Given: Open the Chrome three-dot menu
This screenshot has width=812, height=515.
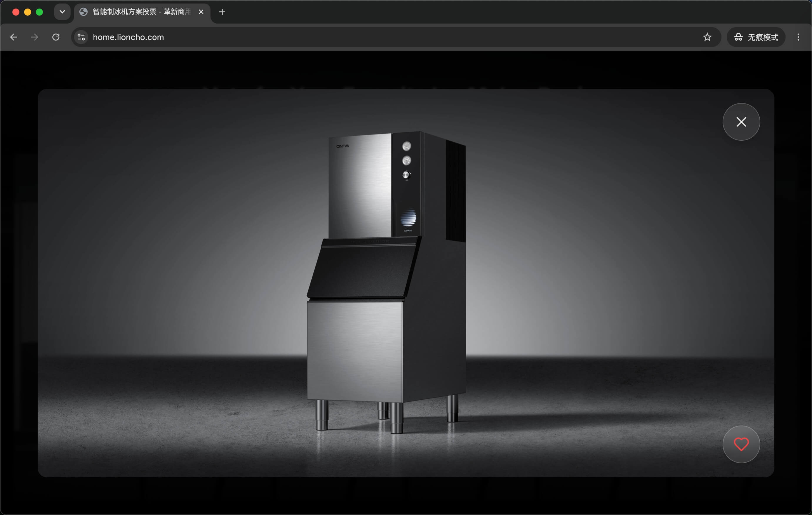Looking at the screenshot, I should (x=798, y=37).
